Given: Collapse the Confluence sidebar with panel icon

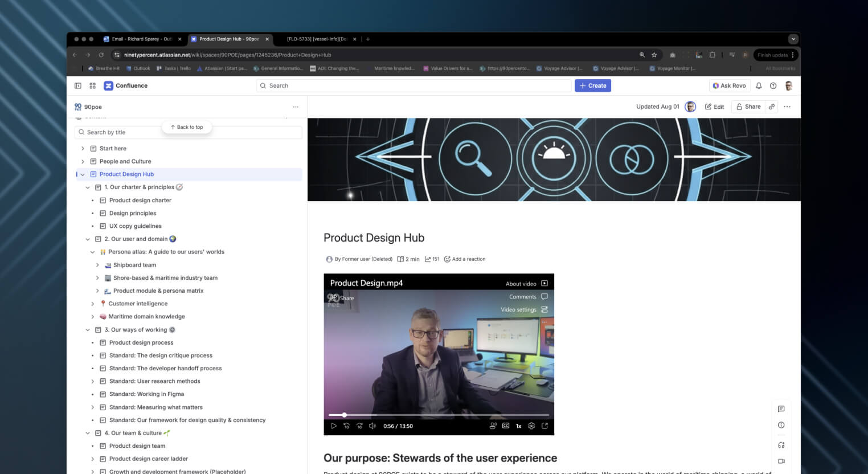Looking at the screenshot, I should [78, 85].
